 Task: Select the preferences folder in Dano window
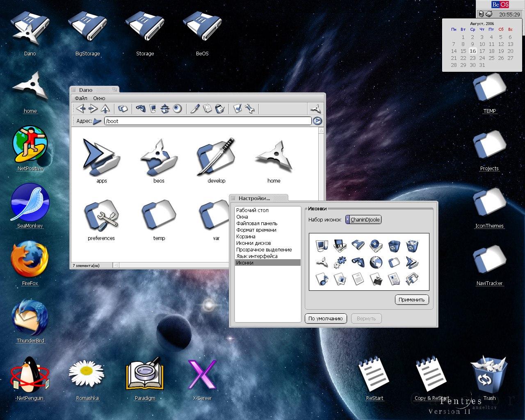[101, 219]
